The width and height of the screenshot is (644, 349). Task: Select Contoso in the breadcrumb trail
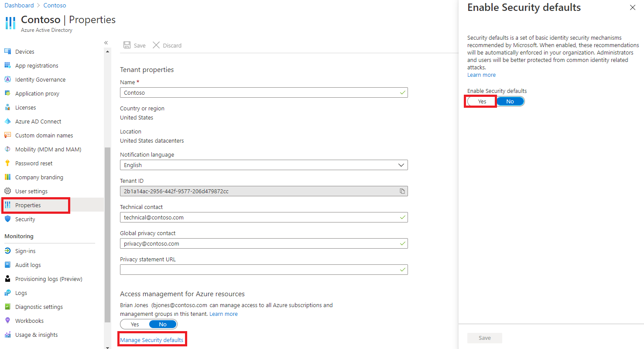55,5
